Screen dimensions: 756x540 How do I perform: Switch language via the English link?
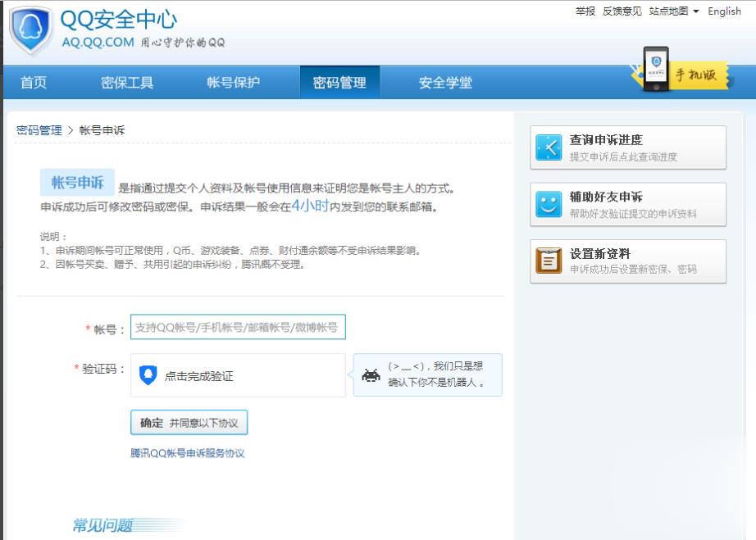[724, 11]
